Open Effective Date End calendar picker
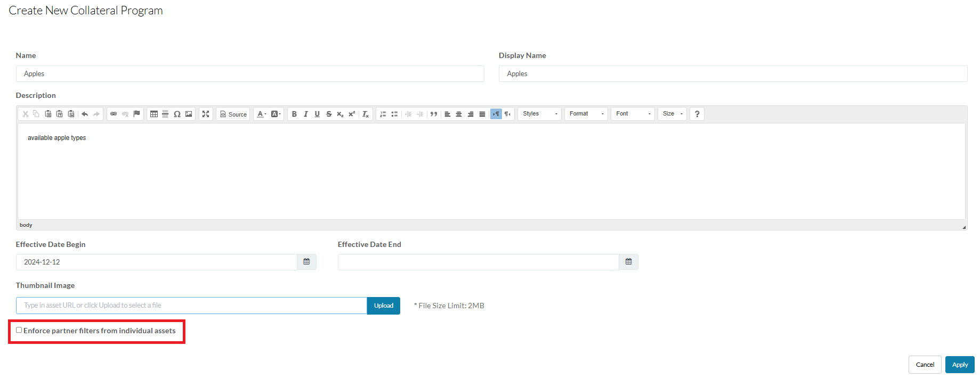Image resolution: width=980 pixels, height=379 pixels. pos(628,262)
